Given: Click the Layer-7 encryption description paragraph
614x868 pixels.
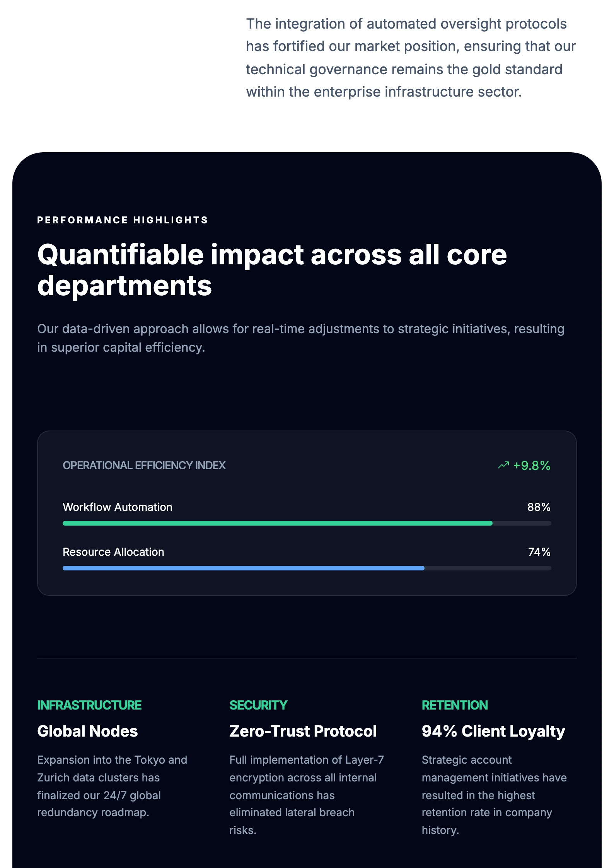Looking at the screenshot, I should (x=305, y=795).
